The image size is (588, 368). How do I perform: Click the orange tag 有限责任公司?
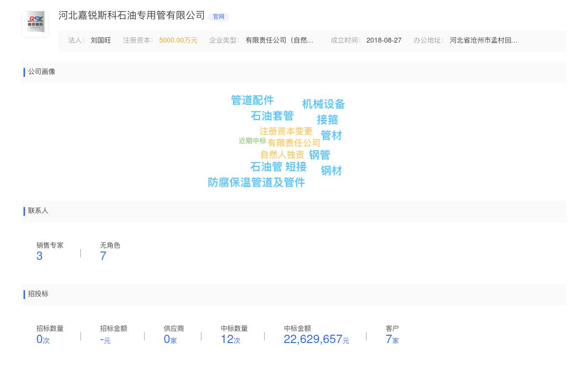[294, 143]
